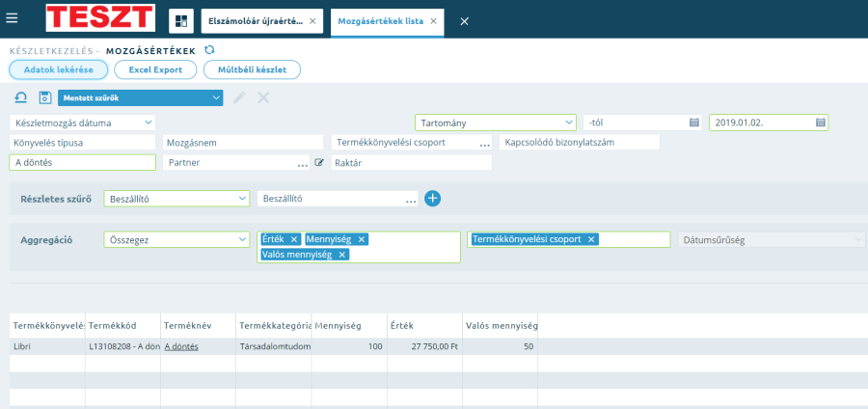Viewport: 868px width, 409px height.
Task: Remove the Mennyiség aggregation tag
Action: (x=362, y=239)
